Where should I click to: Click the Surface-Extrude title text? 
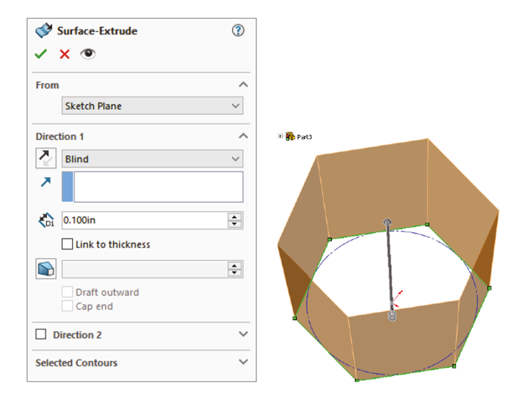pyautogui.click(x=97, y=31)
